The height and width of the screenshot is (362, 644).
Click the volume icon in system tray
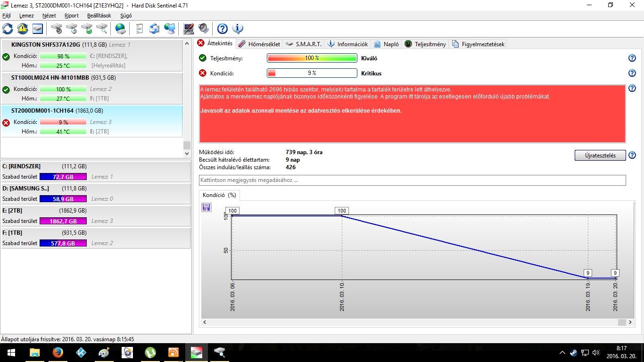pyautogui.click(x=596, y=353)
